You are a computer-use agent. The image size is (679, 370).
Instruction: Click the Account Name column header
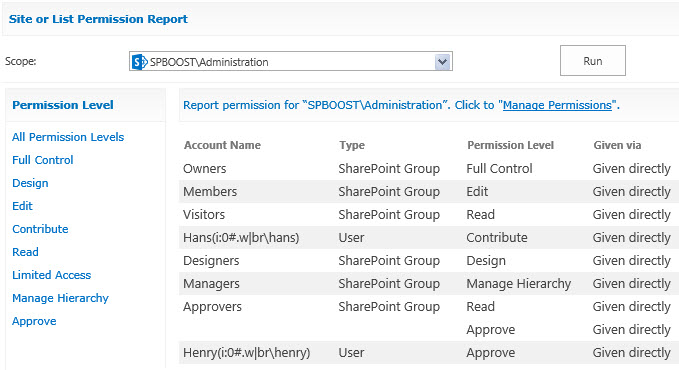(x=222, y=145)
